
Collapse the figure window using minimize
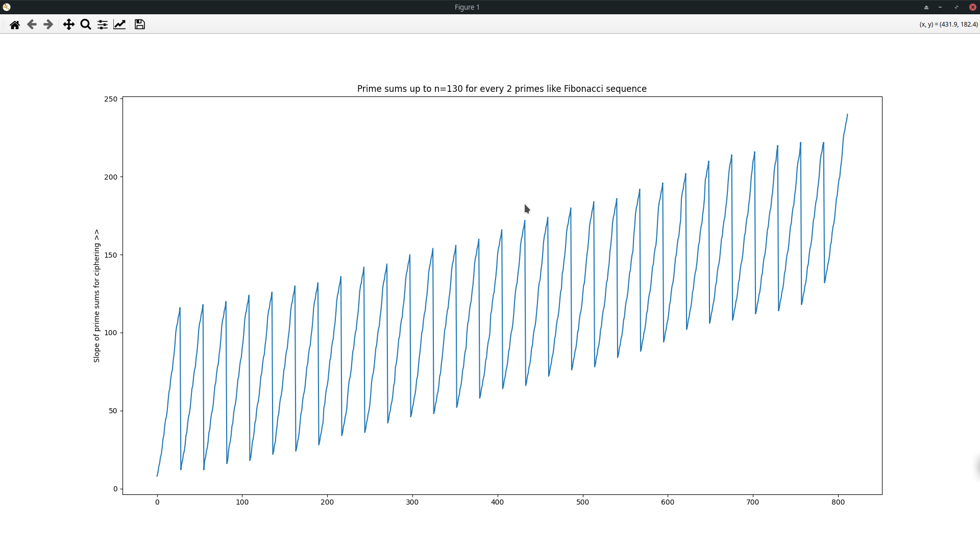tap(941, 7)
